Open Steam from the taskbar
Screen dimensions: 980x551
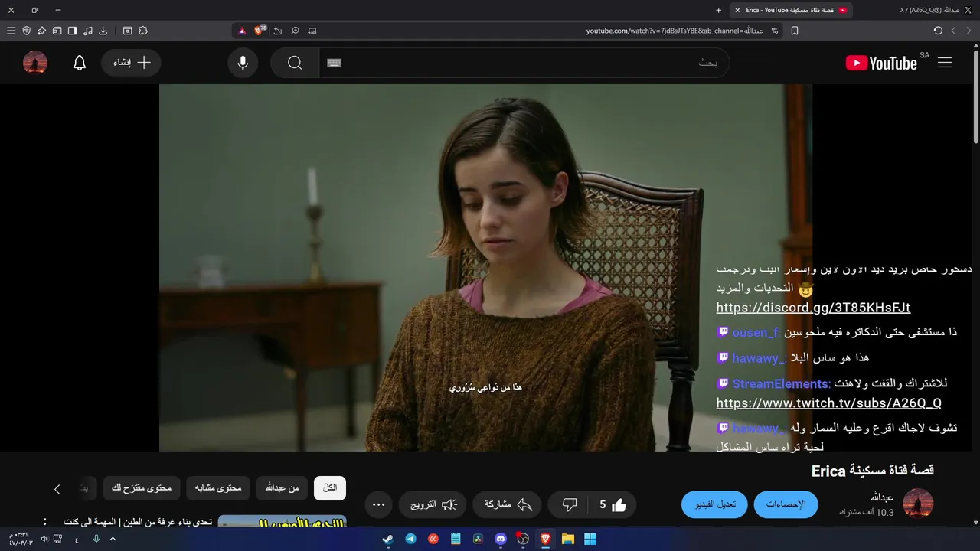[x=388, y=539]
